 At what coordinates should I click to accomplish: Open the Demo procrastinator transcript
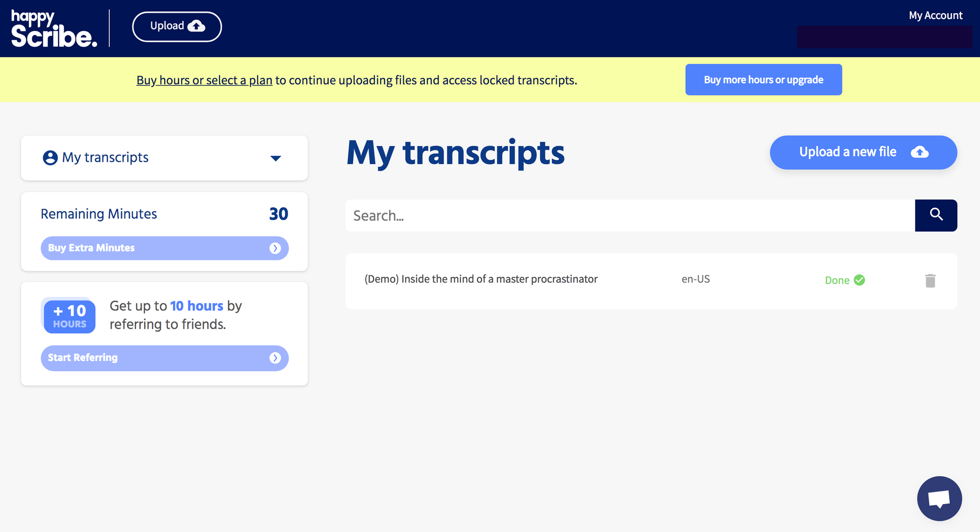point(481,279)
